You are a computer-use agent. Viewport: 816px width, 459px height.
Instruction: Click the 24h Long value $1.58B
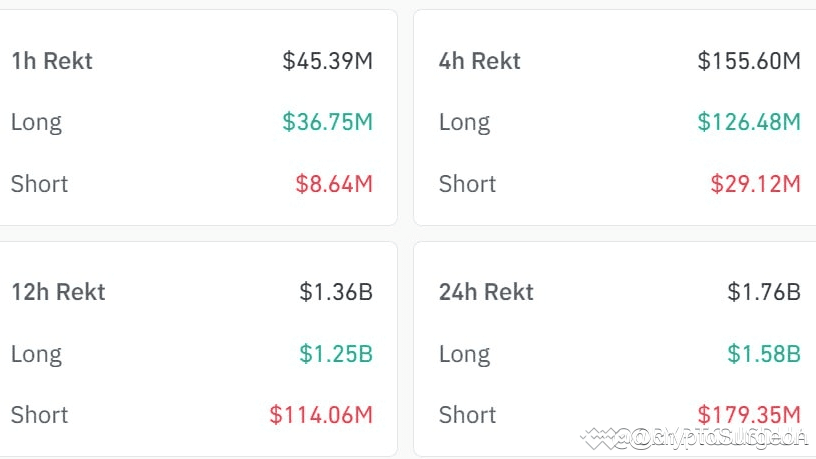764,354
